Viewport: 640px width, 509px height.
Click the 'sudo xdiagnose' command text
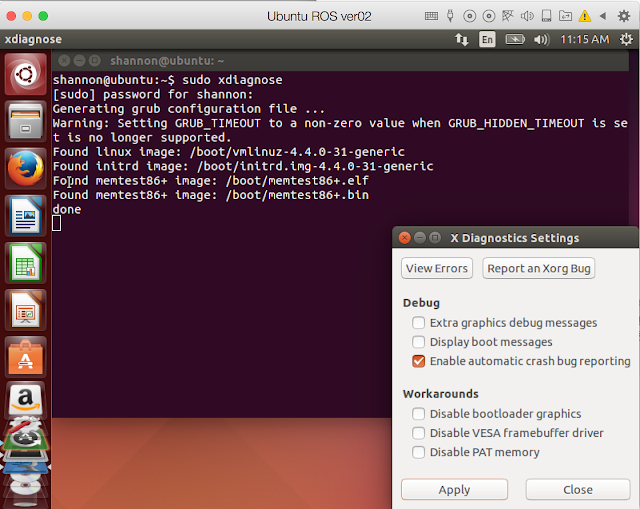click(x=232, y=80)
